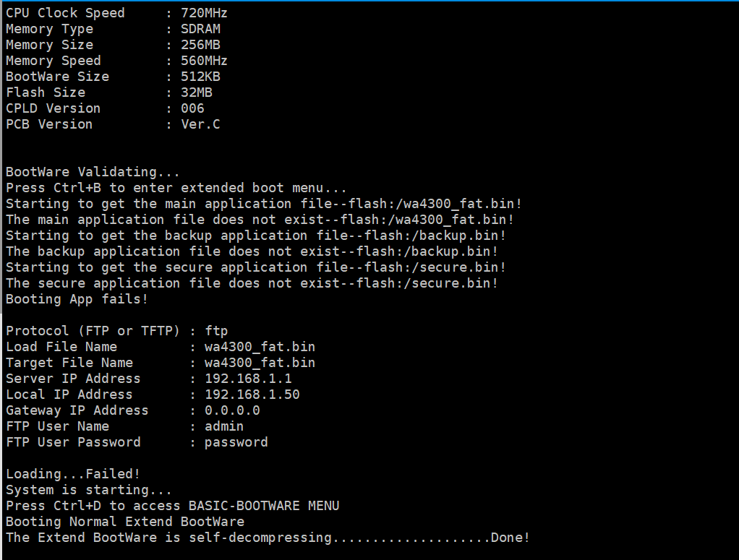Click the Flash Size 32MB line
Screen dimensions: 739x560
click(x=108, y=92)
